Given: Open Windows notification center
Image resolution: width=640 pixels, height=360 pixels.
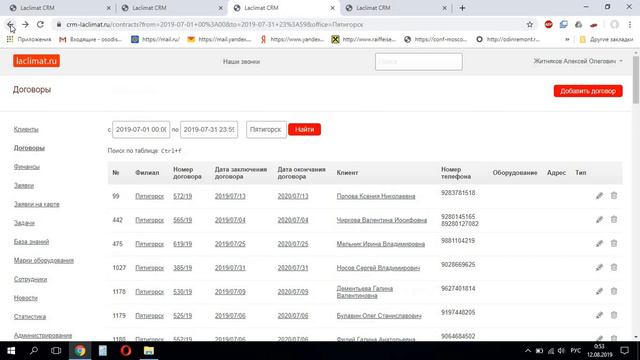Looking at the screenshot, I should 624,351.
